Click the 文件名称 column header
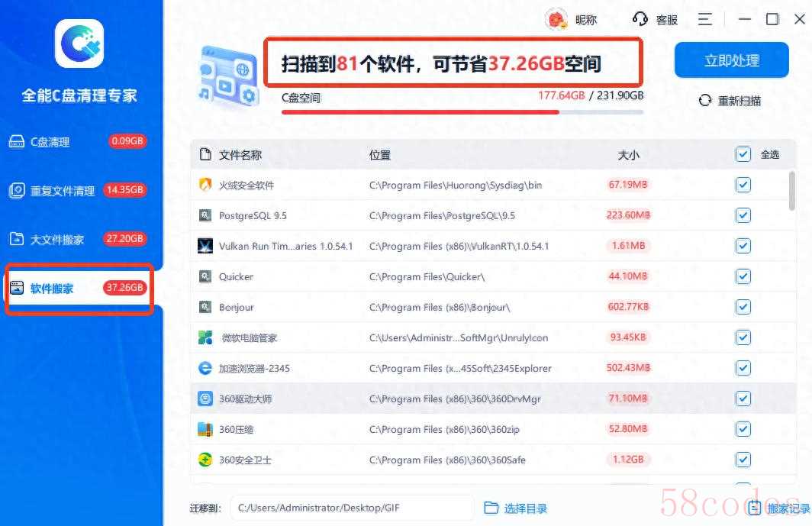This screenshot has height=526, width=812. (240, 154)
